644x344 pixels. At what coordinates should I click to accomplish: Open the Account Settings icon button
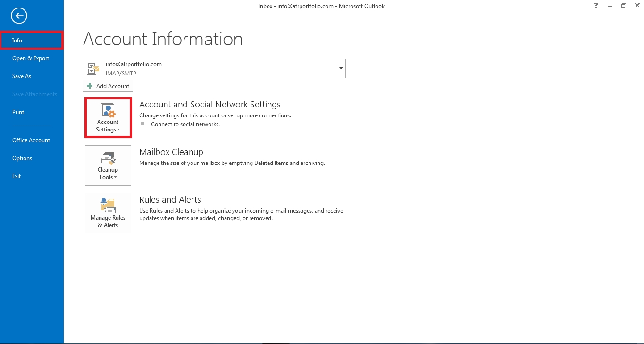coord(108,111)
